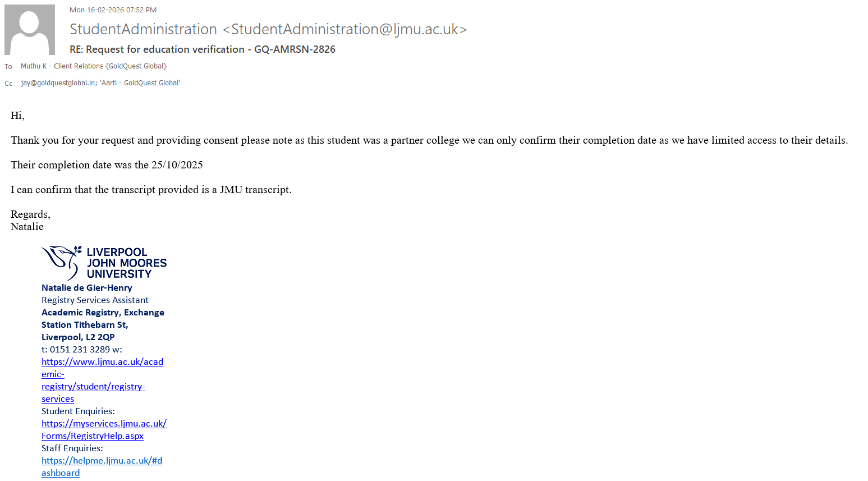Click the JMU transcript confirmation sentence
868x481 pixels.
click(x=151, y=190)
